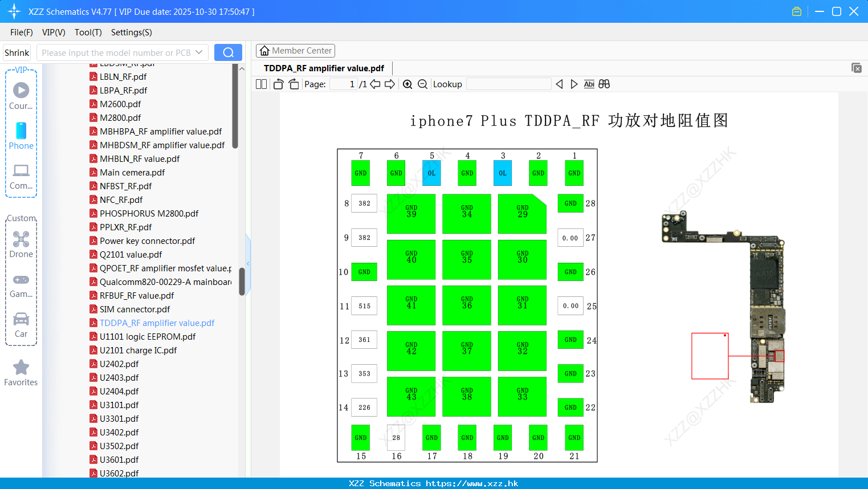Screen dimensions: 868x489
Task: Click the page number field
Action: [344, 84]
